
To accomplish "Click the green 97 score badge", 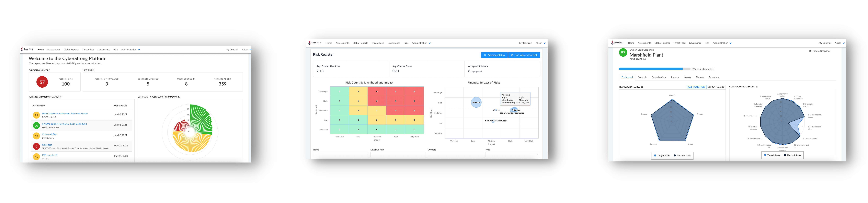I will [623, 53].
